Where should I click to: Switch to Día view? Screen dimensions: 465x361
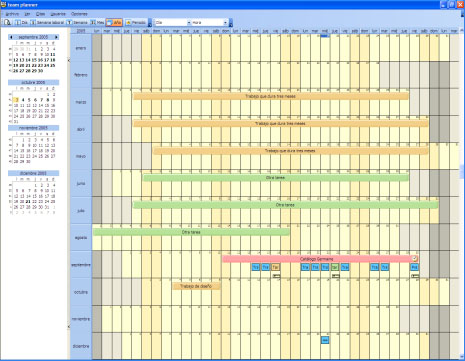[22, 22]
